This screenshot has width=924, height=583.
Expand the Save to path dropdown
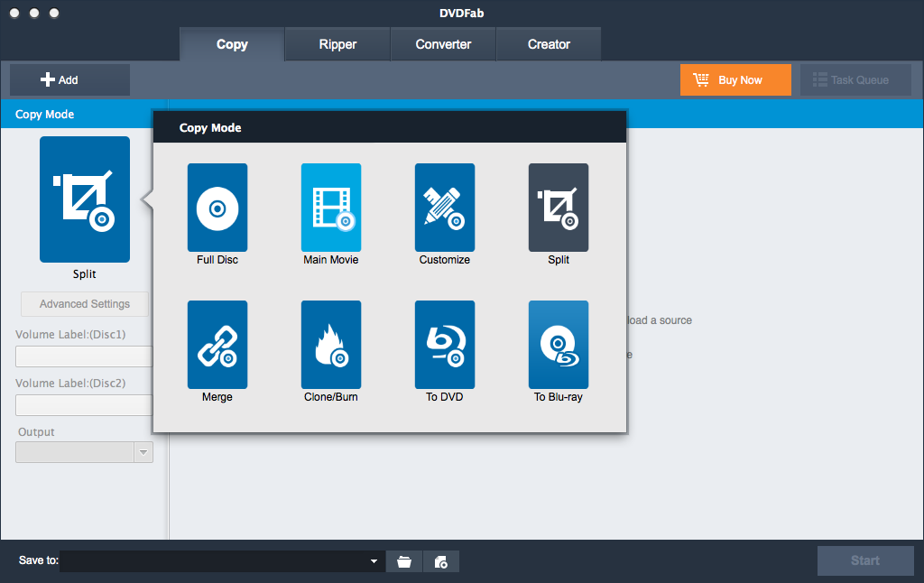374,561
